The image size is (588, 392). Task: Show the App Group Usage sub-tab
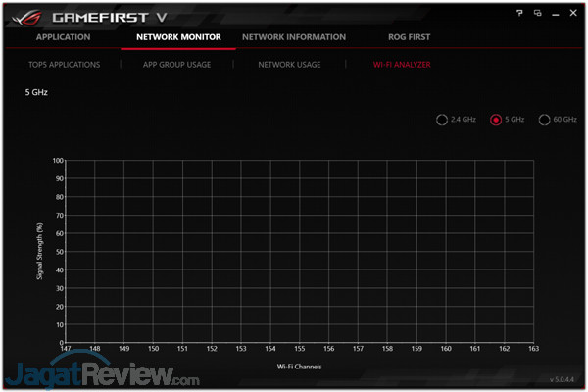pyautogui.click(x=176, y=65)
